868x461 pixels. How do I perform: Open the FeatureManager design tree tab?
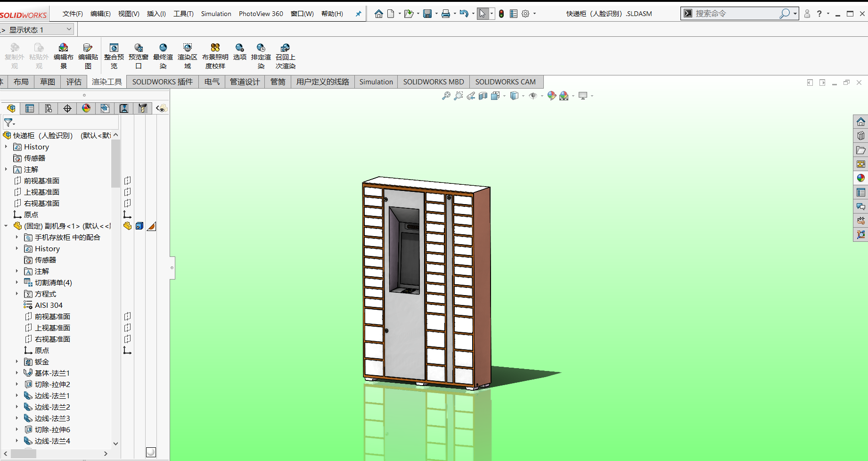11,108
